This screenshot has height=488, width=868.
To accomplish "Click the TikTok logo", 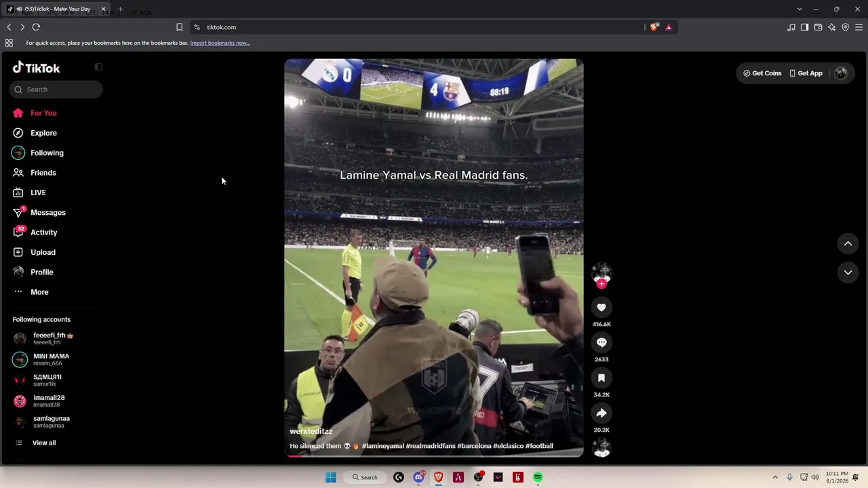I will point(37,68).
